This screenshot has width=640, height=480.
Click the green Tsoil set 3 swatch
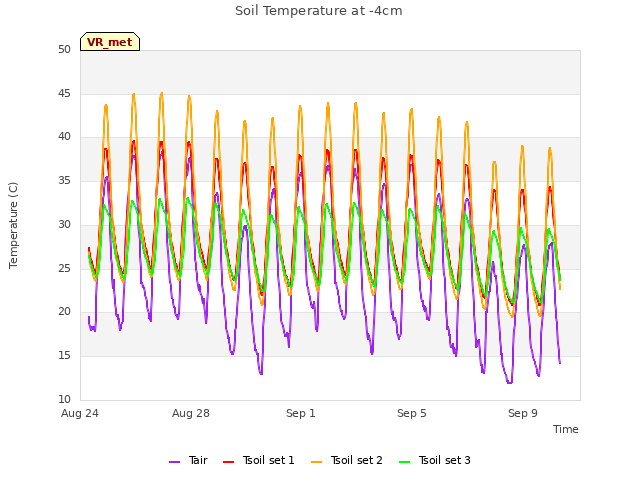[405, 462]
